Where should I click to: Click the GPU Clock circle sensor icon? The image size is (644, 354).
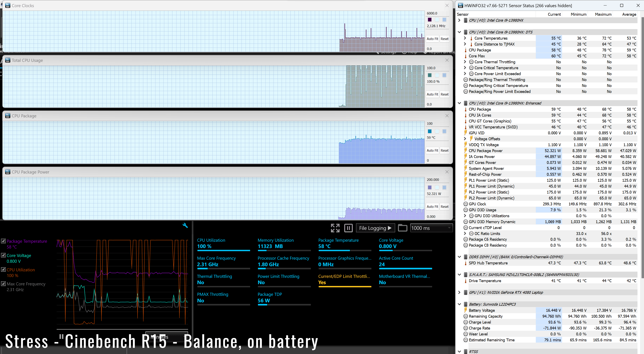pyautogui.click(x=465, y=204)
